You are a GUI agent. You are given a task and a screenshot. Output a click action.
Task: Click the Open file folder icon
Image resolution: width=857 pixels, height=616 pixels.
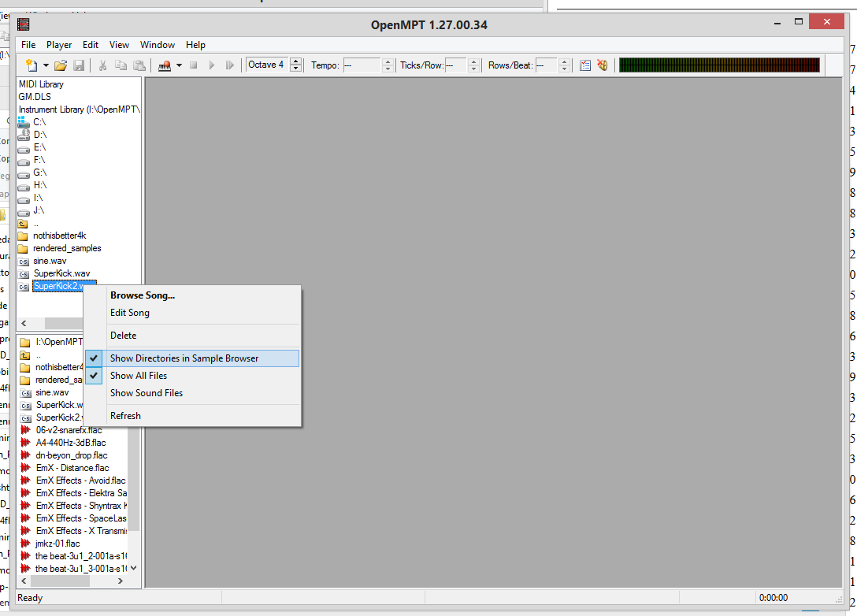point(61,65)
